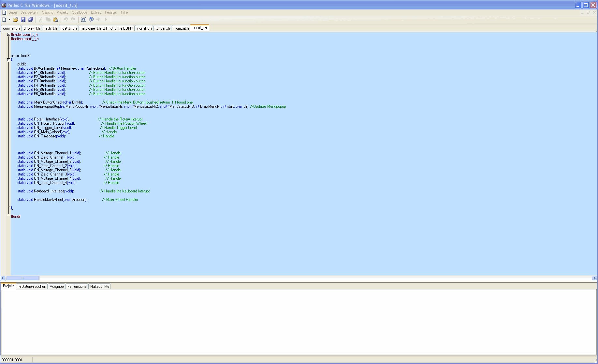The width and height of the screenshot is (598, 364).
Task: Open the Datei menu
Action: [x=13, y=12]
